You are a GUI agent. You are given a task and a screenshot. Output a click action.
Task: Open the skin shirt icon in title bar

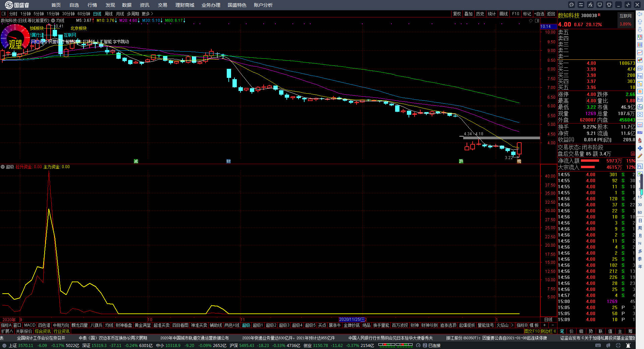pos(609,5)
